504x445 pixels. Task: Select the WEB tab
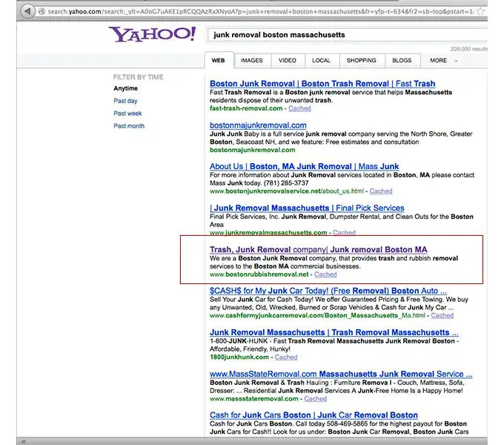point(219,61)
